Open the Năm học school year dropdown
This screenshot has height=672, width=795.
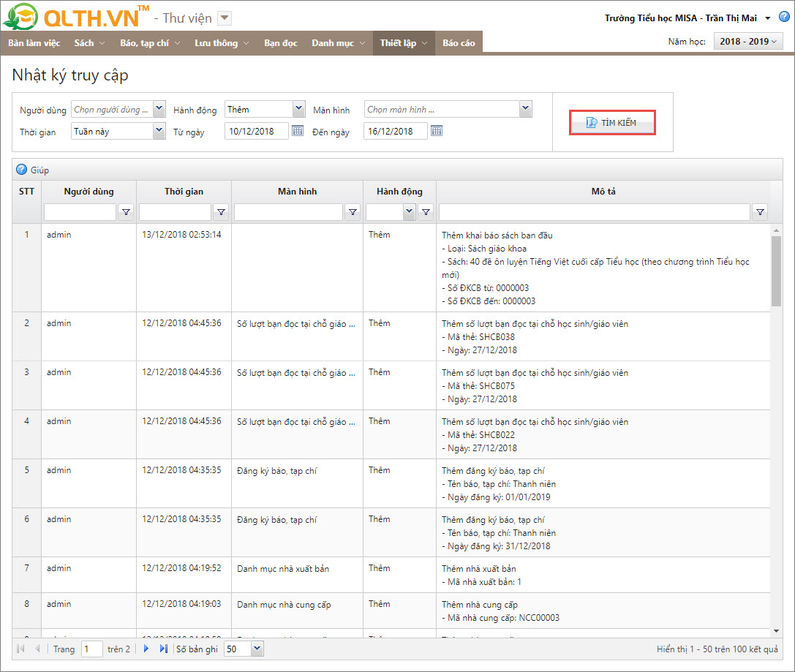748,42
